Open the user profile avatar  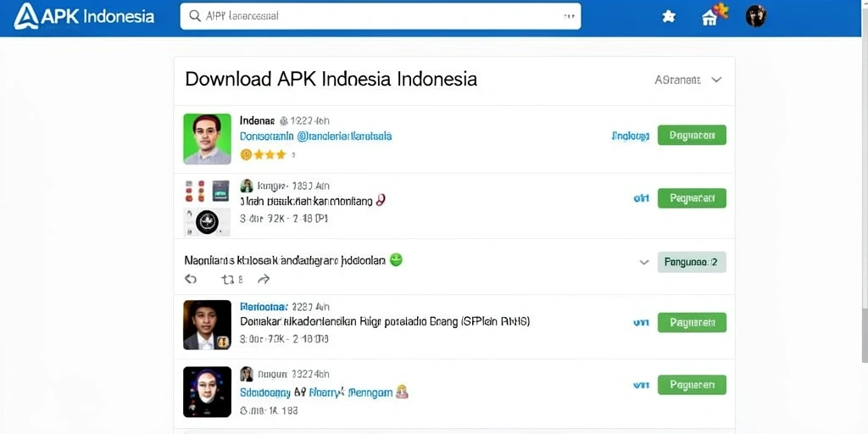point(755,16)
